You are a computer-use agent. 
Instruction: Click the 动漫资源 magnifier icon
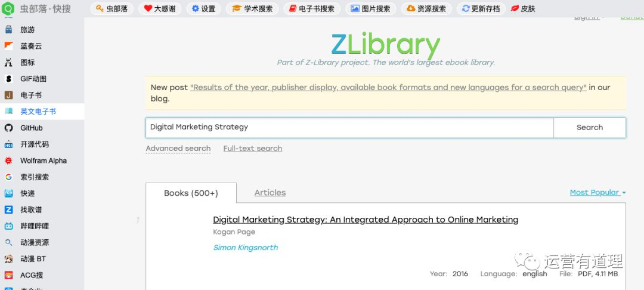tap(8, 242)
